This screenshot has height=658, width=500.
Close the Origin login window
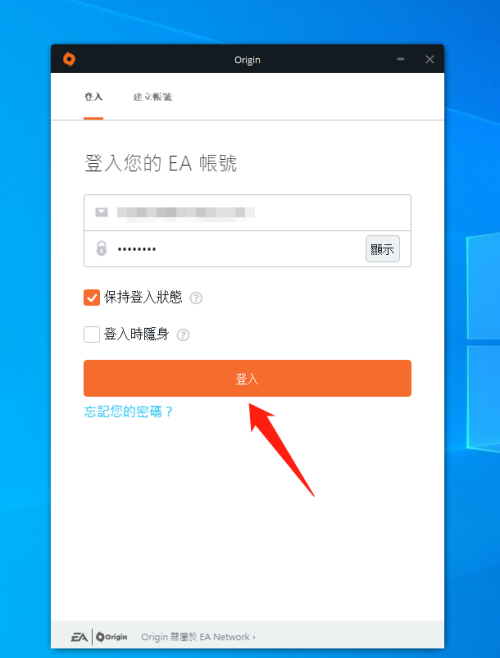pyautogui.click(x=429, y=59)
